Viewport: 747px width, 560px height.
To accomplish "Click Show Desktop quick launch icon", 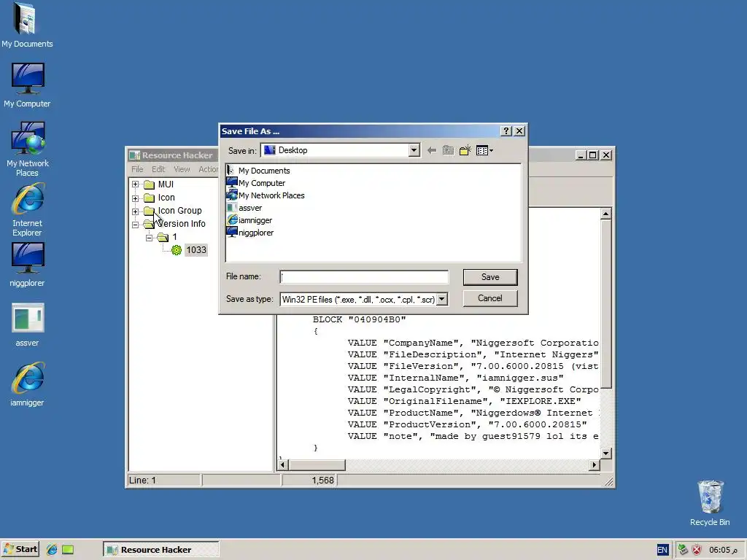I will (68, 550).
